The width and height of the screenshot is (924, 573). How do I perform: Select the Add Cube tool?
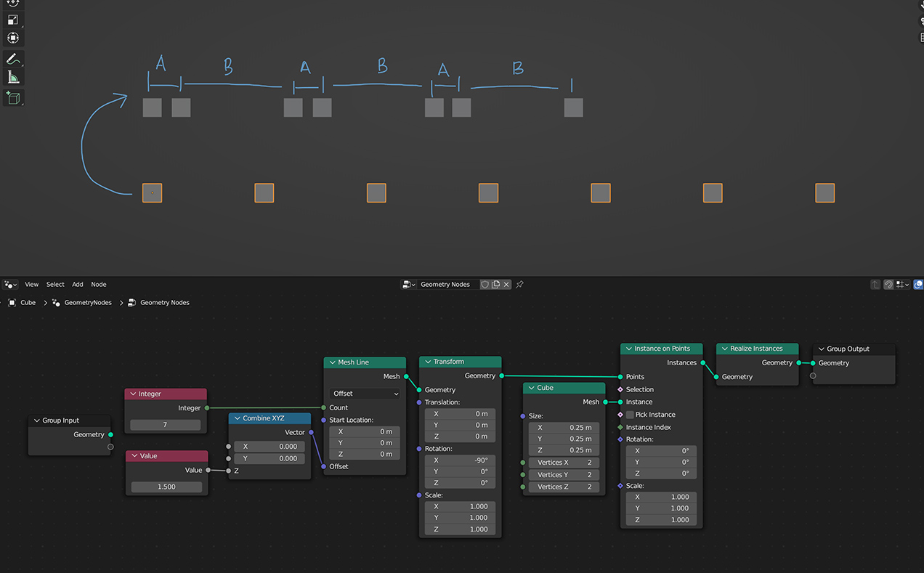tap(12, 98)
